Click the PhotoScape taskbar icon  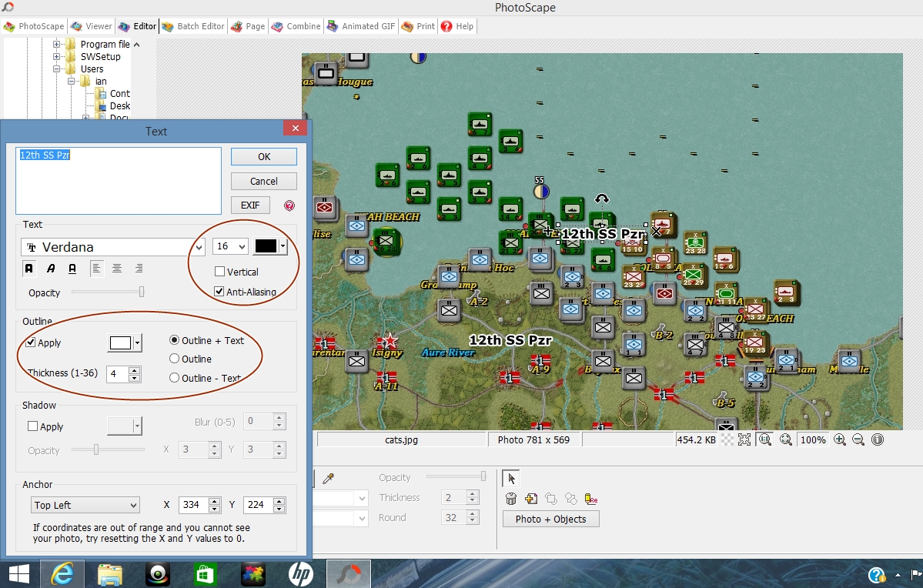point(349,574)
